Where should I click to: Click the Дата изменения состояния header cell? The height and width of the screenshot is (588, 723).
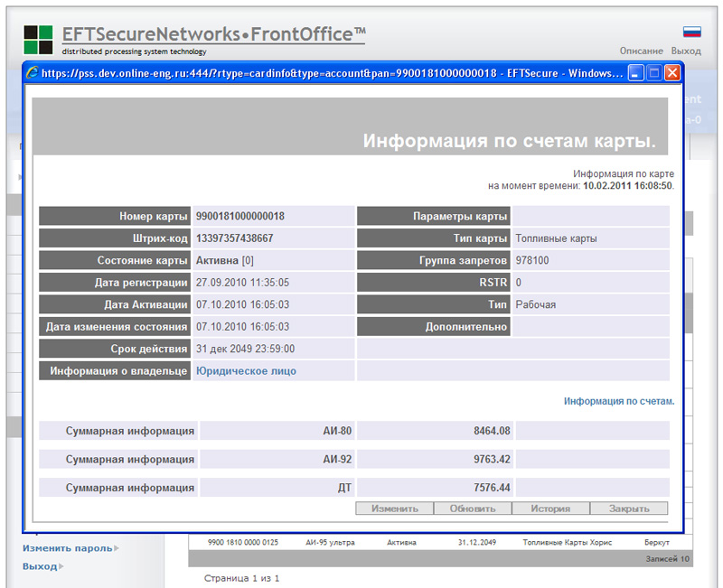tap(115, 327)
